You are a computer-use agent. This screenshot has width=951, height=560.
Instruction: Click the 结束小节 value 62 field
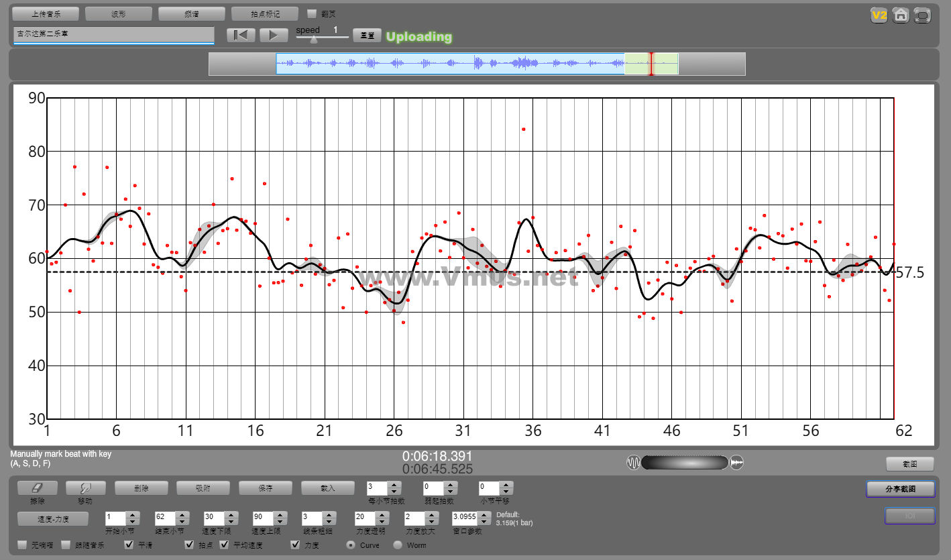coord(166,518)
